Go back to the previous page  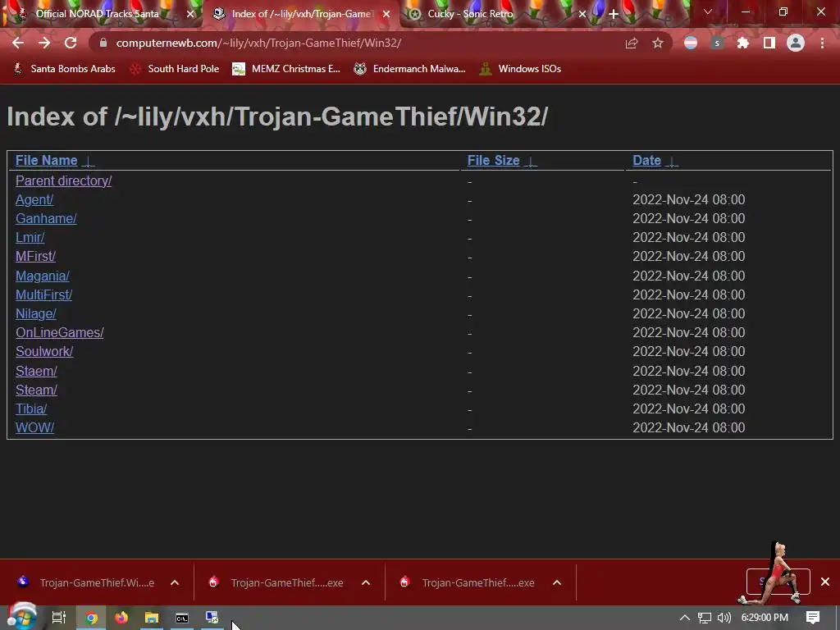click(18, 43)
